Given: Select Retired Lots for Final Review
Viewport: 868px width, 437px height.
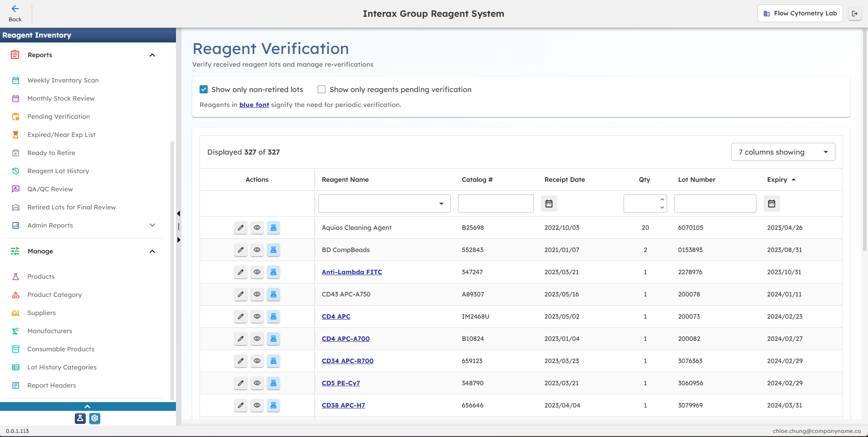Looking at the screenshot, I should point(72,207).
